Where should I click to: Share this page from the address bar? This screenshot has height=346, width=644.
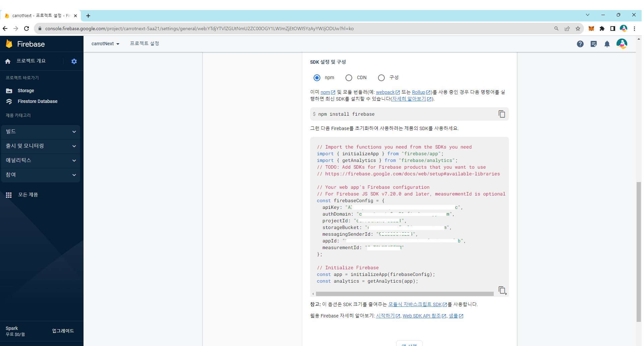tap(567, 28)
